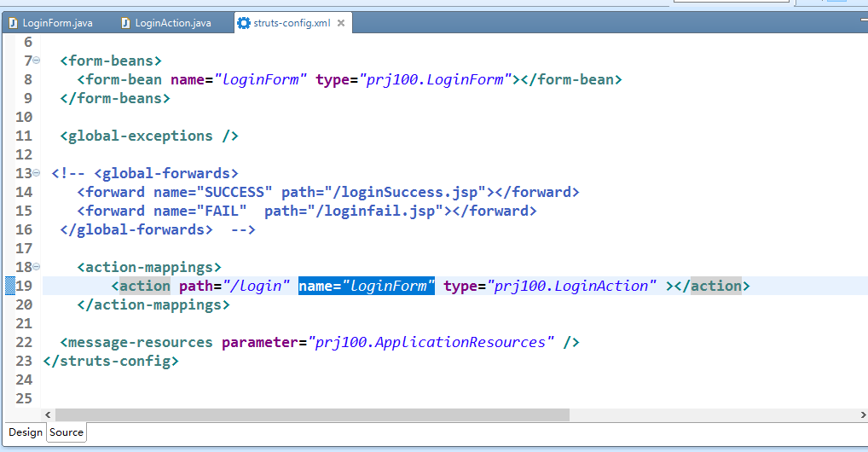
Task: Click "prj100.ApplicationResources" parameter value
Action: [431, 342]
